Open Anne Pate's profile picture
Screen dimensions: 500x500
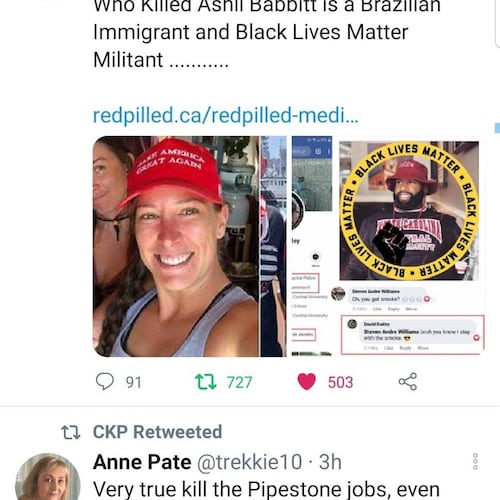pyautogui.click(x=48, y=477)
